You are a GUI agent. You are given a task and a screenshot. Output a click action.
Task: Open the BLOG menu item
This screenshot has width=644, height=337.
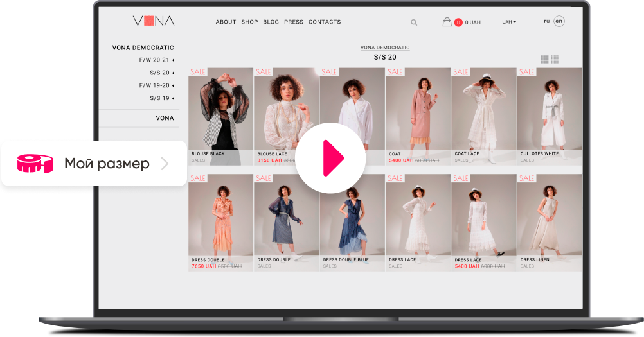pyautogui.click(x=271, y=22)
